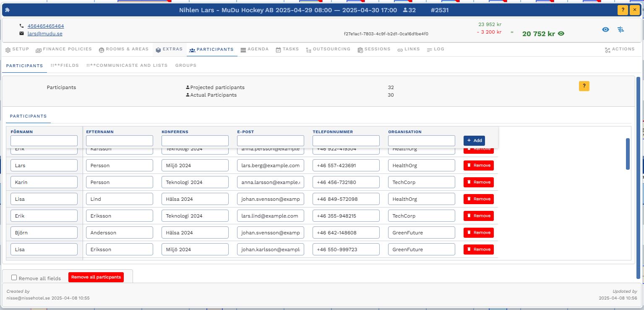644x310 pixels.
Task: Click the yellow help button beside participant counts
Action: pos(584,86)
